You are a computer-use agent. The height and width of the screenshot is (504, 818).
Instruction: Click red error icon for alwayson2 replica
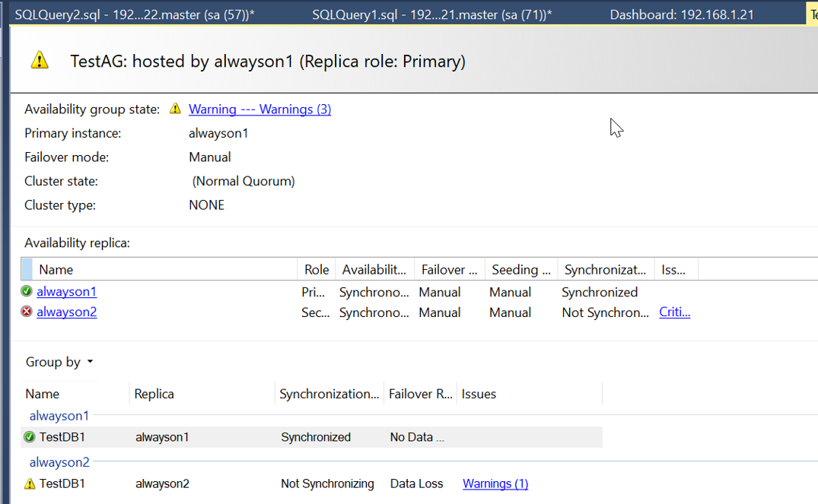click(27, 312)
